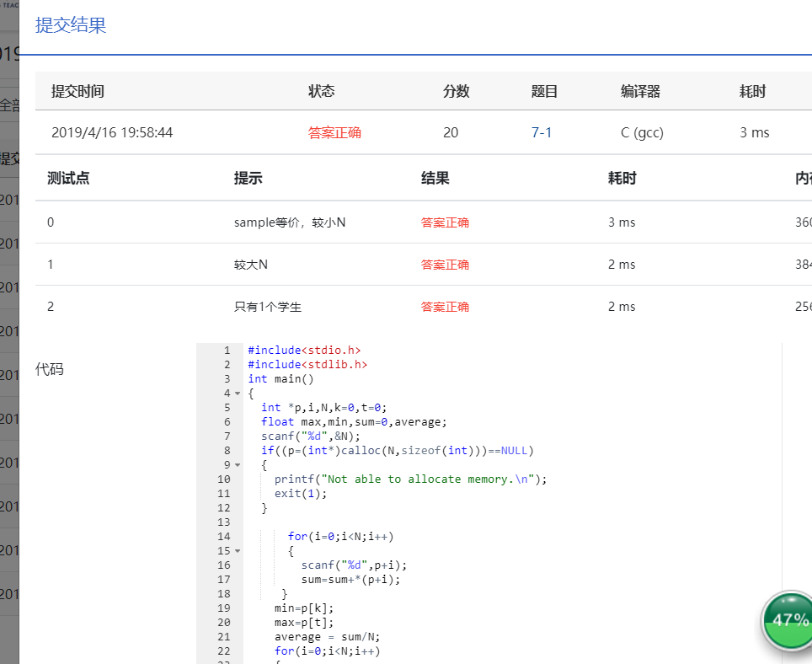Click code line min=p[k];
This screenshot has width=812, height=664.
tap(304, 608)
